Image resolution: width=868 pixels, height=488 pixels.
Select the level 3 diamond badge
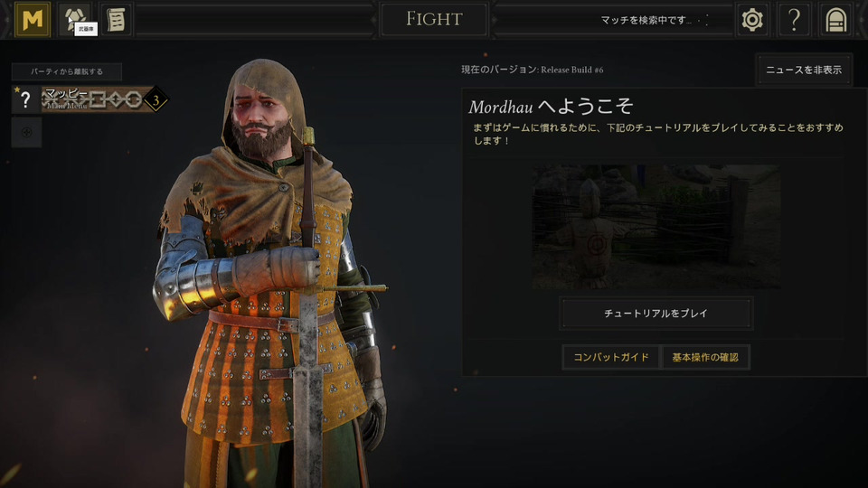[156, 100]
